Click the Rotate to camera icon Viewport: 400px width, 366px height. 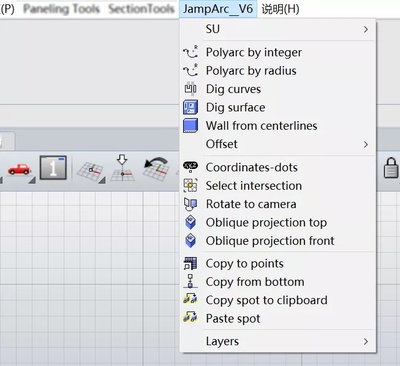(191, 204)
